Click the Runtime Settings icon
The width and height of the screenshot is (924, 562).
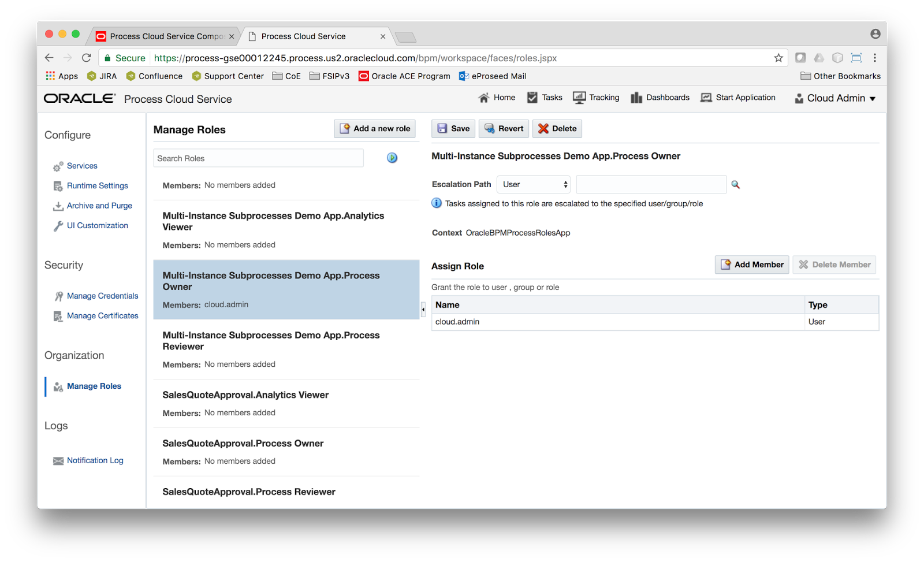(x=58, y=186)
